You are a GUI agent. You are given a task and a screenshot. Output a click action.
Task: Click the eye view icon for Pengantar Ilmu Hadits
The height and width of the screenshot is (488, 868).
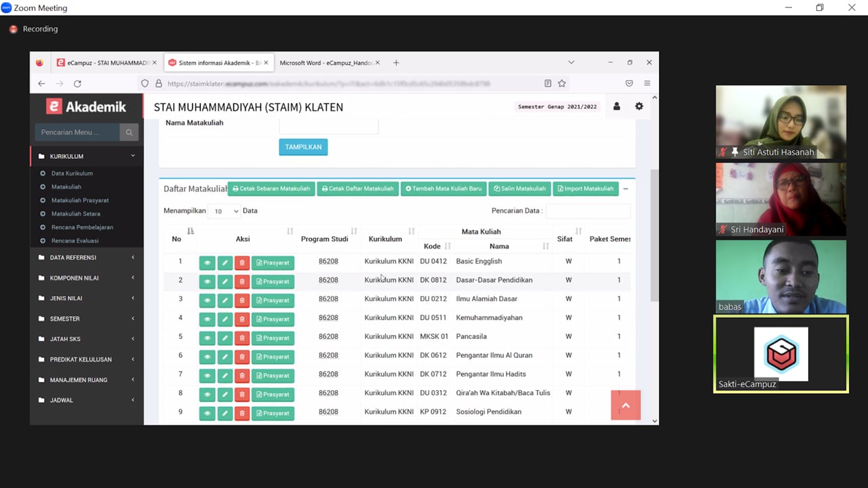pos(207,375)
